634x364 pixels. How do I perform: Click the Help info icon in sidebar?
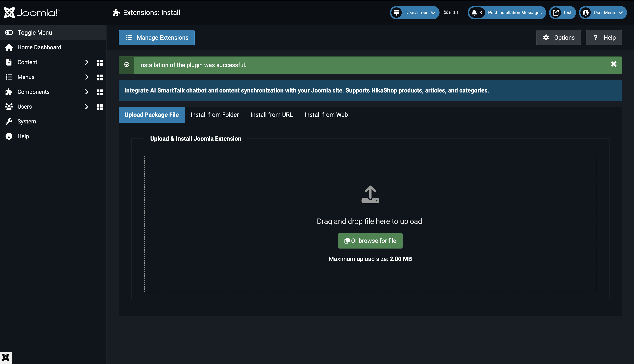tap(9, 136)
